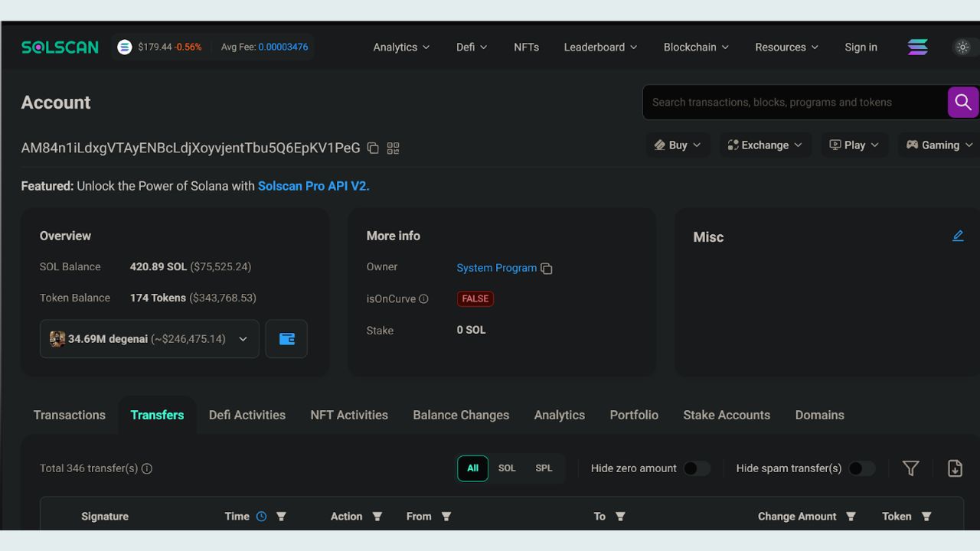980x551 pixels.
Task: Click the Avg Fee 0.00003476 value
Action: pos(283,47)
